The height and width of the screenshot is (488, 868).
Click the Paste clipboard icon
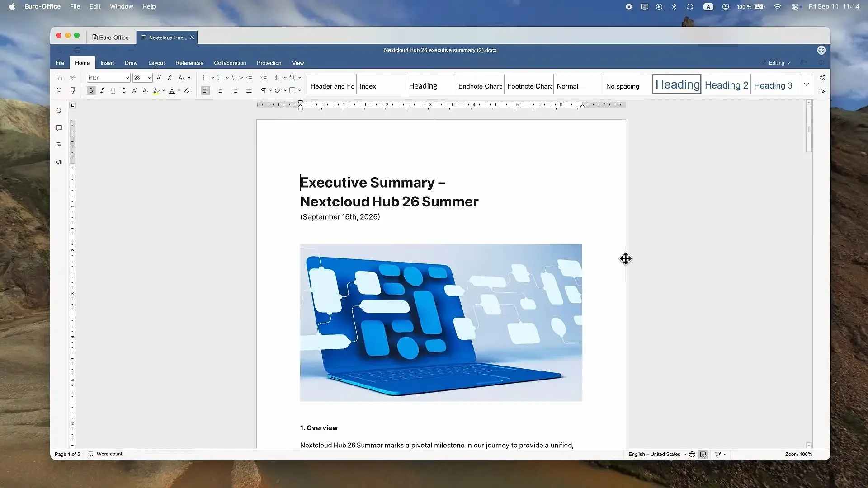[x=59, y=90]
